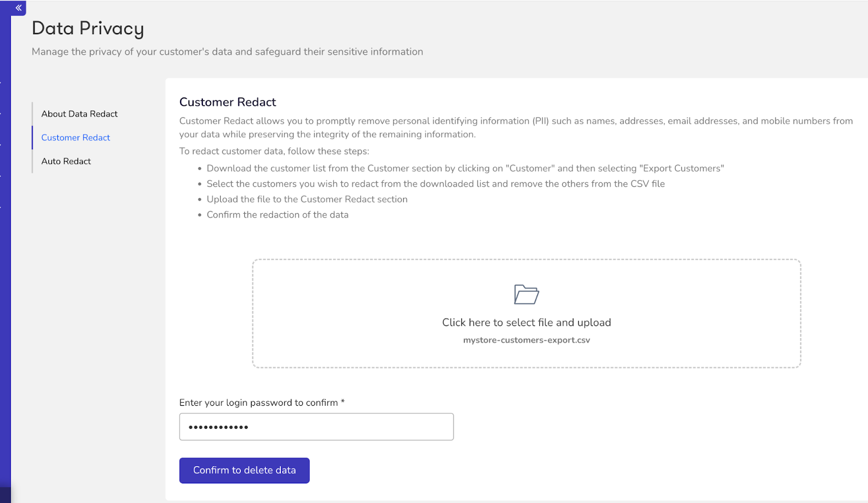The width and height of the screenshot is (868, 503).
Task: Click the open folder upload icon
Action: (x=526, y=294)
